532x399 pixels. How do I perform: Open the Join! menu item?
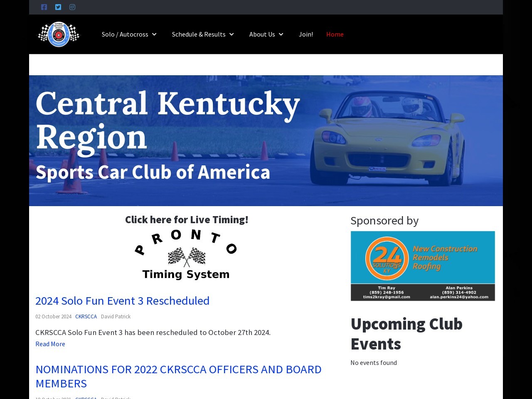pos(306,34)
